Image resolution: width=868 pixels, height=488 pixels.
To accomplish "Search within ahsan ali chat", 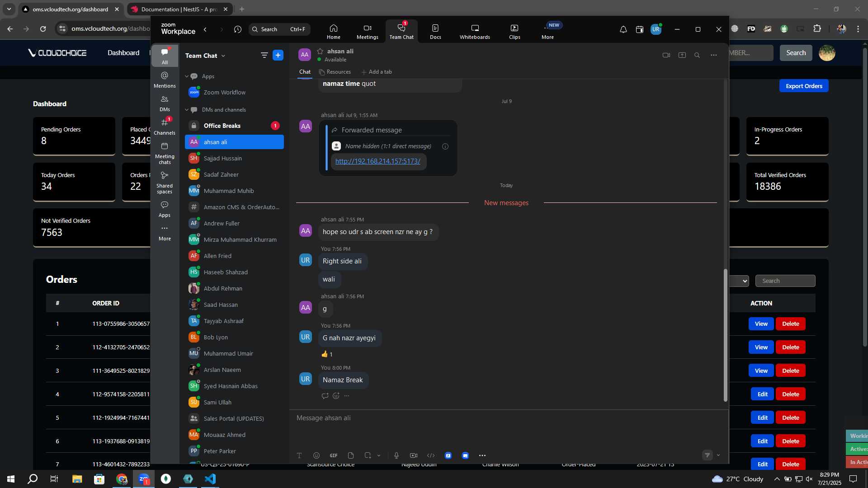I will pyautogui.click(x=697, y=55).
